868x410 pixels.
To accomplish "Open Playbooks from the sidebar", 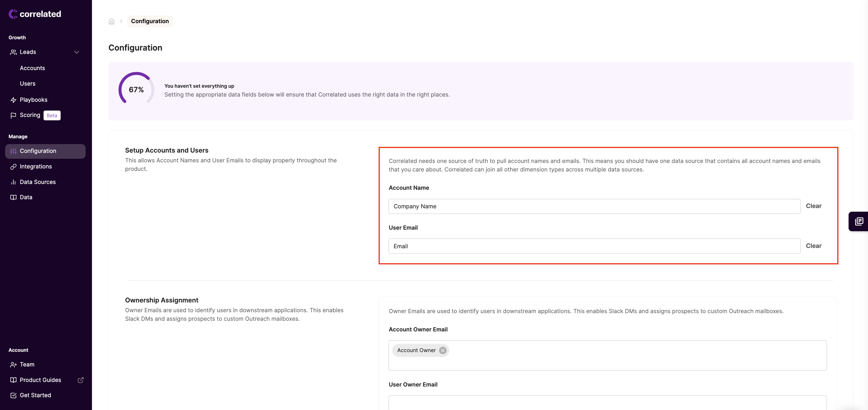I will click(34, 100).
